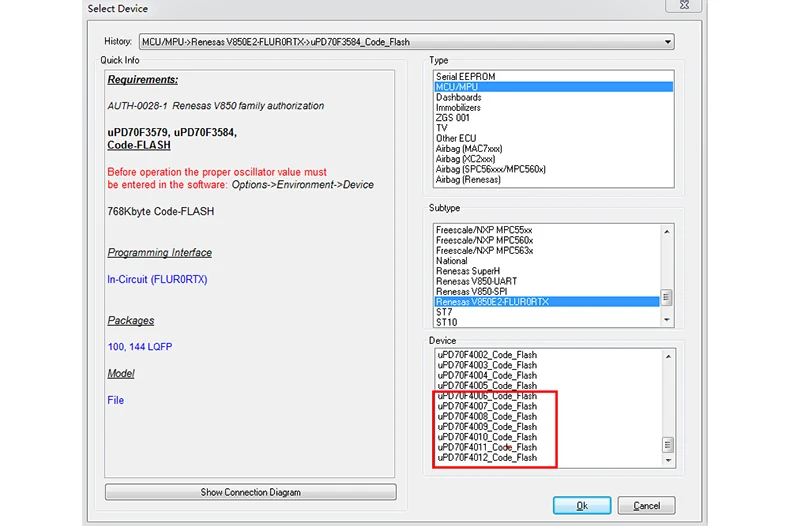Choose Immobilizers in the Type list
The image size is (790, 526).
point(553,107)
